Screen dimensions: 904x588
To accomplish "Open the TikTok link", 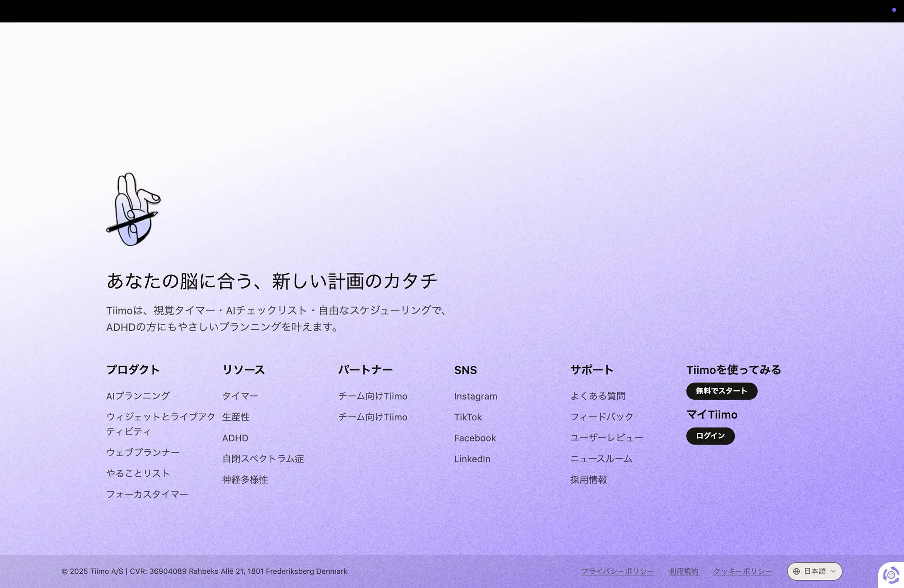I will tap(468, 417).
